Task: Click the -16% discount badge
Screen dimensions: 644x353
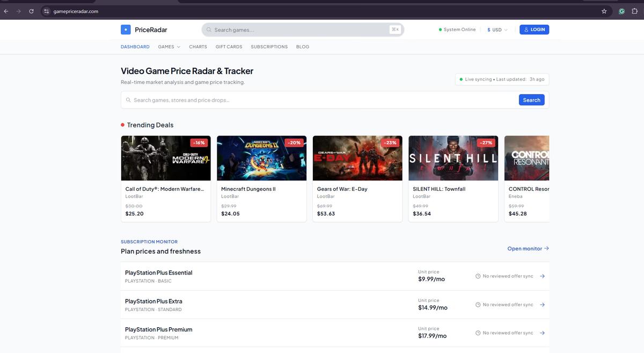Action: click(x=200, y=143)
